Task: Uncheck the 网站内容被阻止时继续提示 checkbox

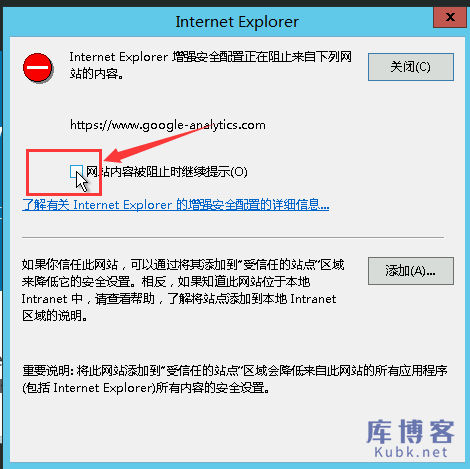Action: [x=76, y=171]
